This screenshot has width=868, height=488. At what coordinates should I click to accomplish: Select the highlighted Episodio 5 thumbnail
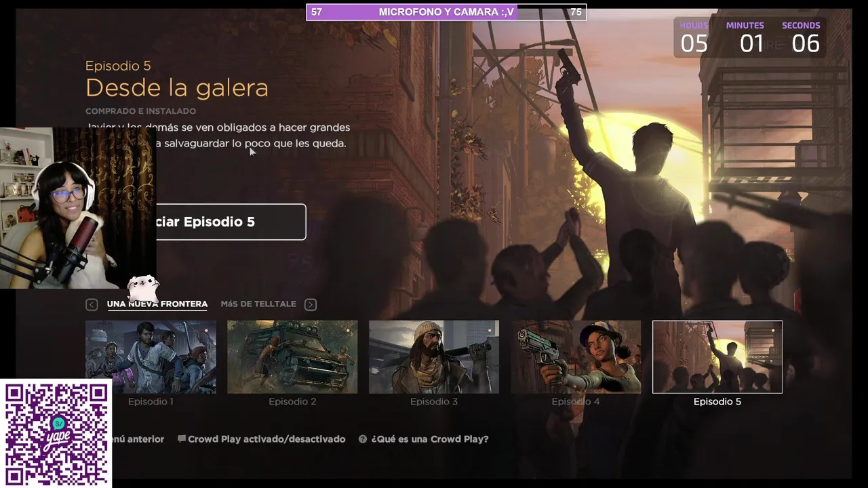717,357
